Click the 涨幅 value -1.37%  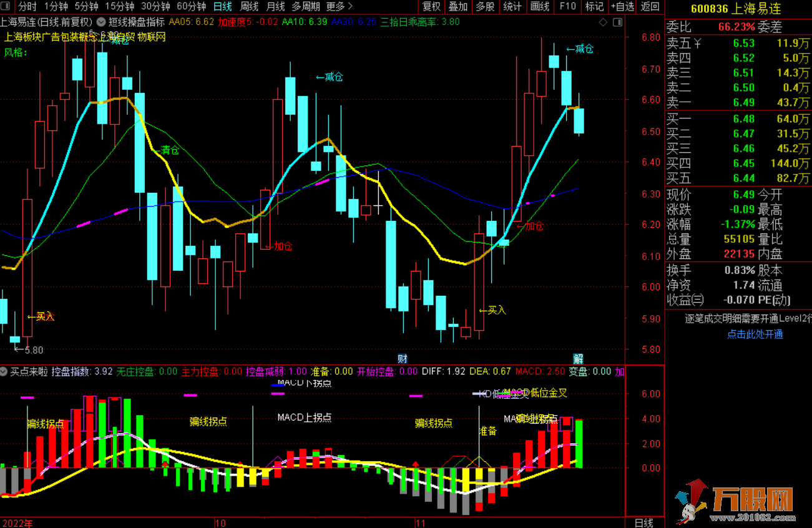(737, 224)
